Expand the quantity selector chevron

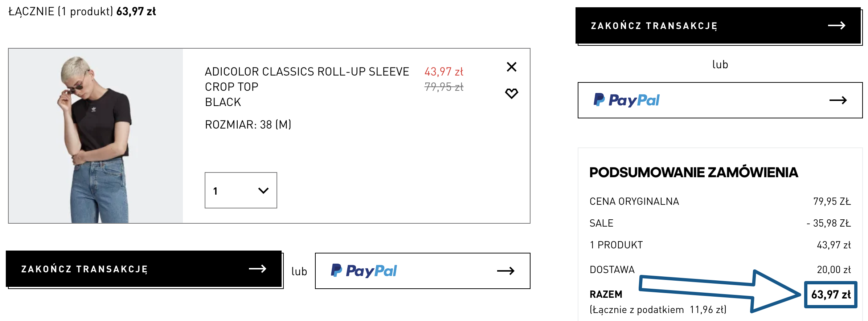263,190
